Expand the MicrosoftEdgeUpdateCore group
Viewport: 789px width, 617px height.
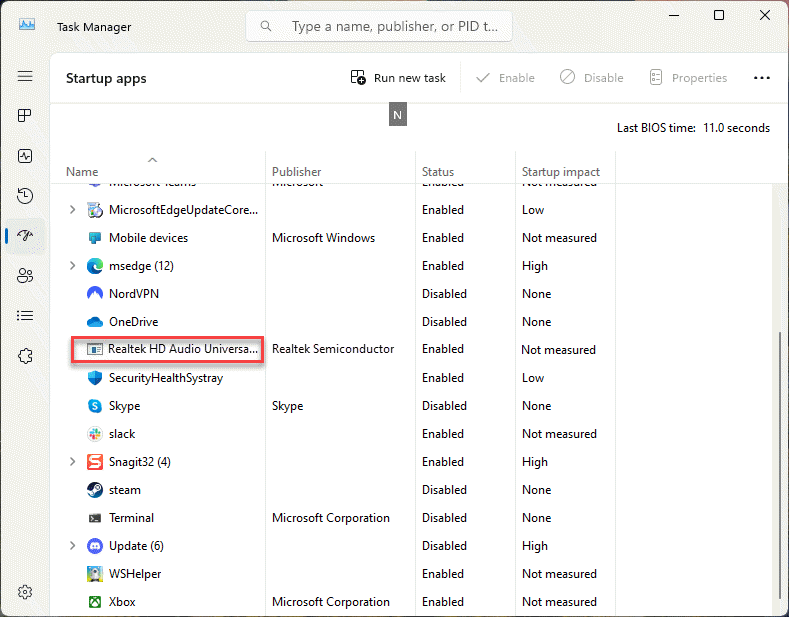pos(71,210)
